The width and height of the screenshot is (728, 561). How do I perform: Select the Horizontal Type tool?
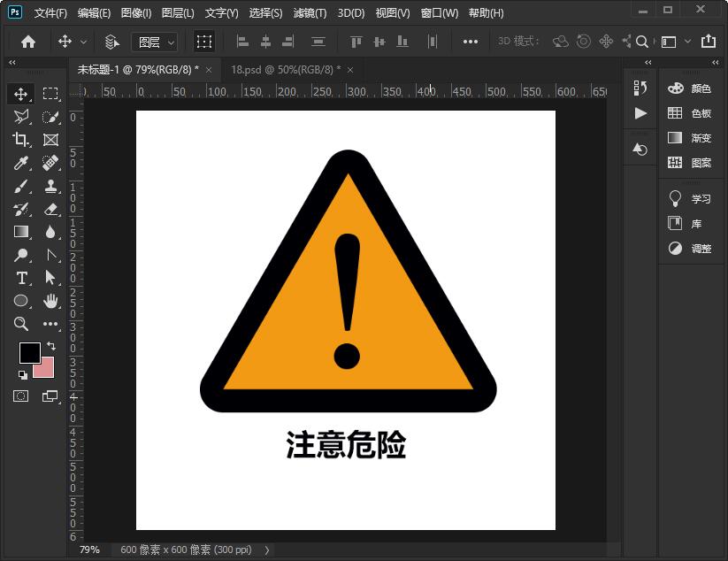[x=20, y=278]
